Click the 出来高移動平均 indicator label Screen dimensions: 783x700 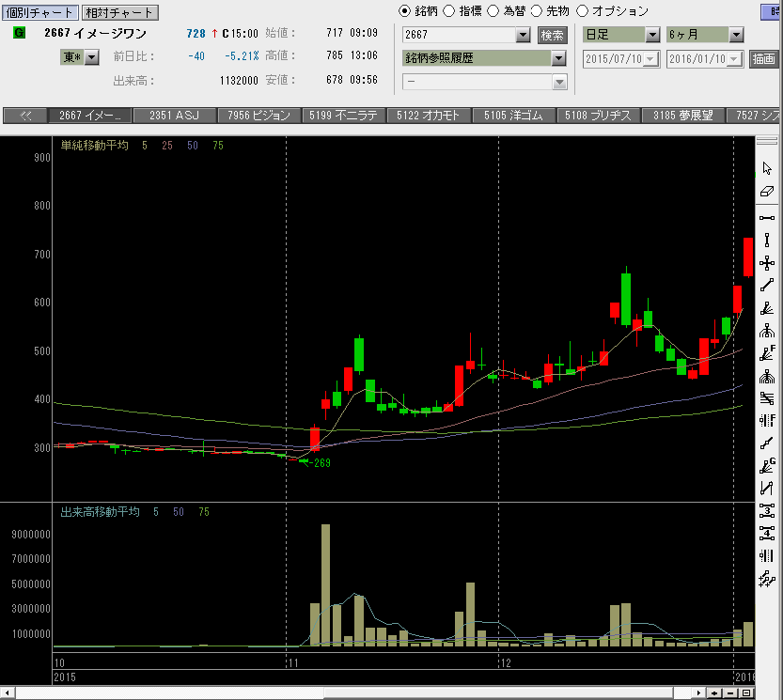(100, 512)
